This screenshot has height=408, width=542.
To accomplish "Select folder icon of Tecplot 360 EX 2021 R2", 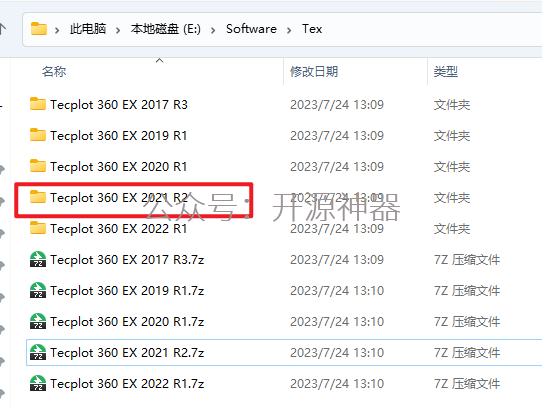I will click(38, 197).
